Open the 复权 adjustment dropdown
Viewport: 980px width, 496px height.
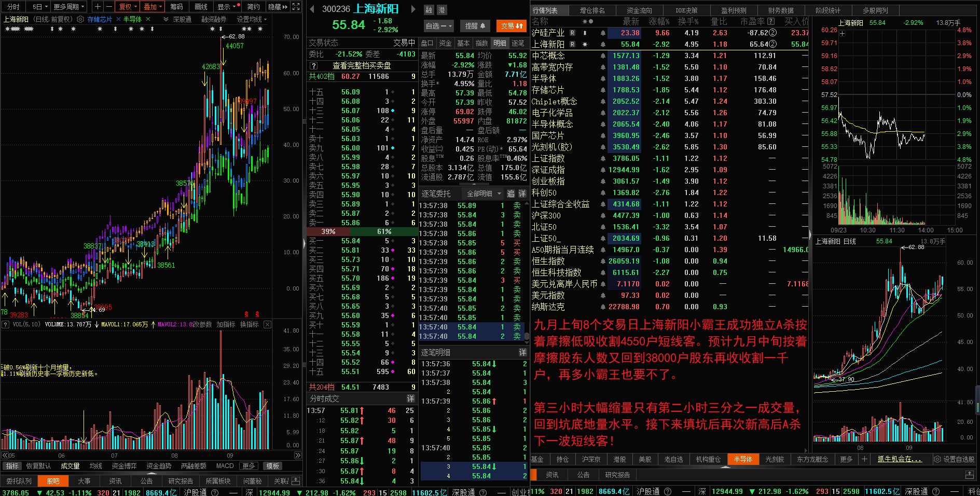click(x=128, y=7)
